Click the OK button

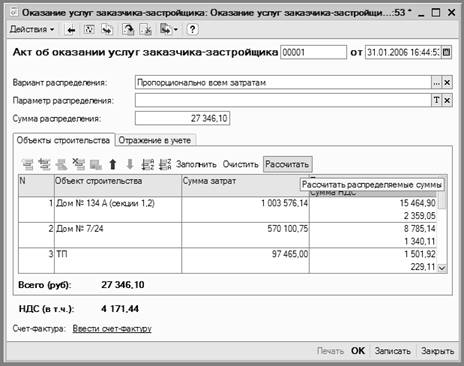(358, 351)
